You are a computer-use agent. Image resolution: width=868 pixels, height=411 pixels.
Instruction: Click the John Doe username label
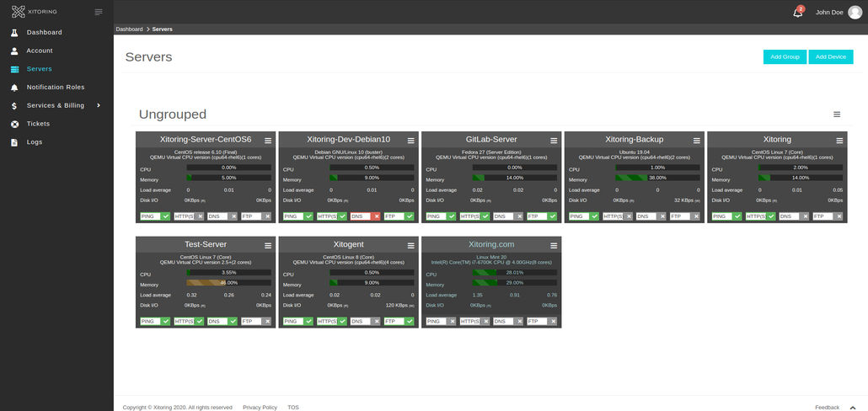(x=829, y=12)
